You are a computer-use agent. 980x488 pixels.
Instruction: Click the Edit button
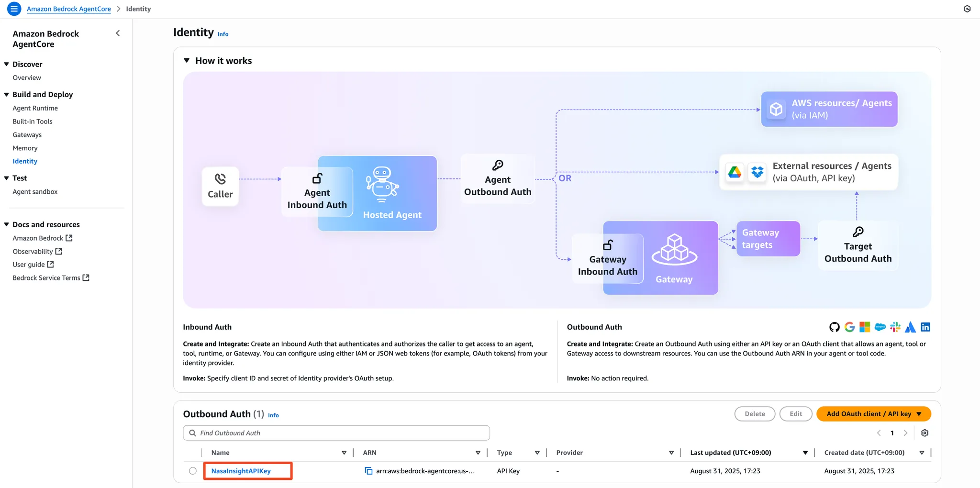pos(796,414)
